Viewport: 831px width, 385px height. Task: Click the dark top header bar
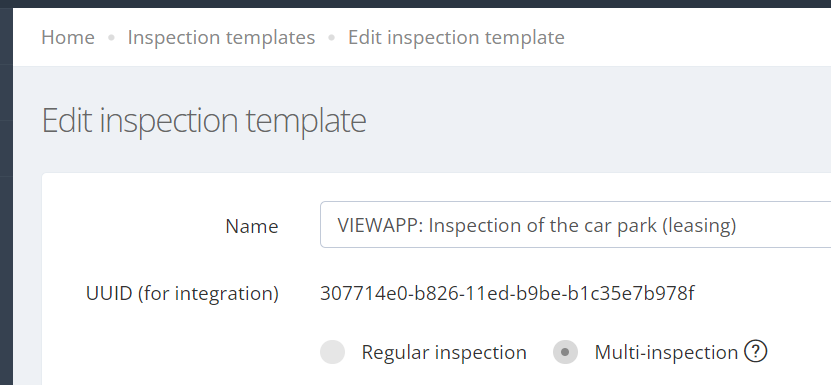pos(416,4)
